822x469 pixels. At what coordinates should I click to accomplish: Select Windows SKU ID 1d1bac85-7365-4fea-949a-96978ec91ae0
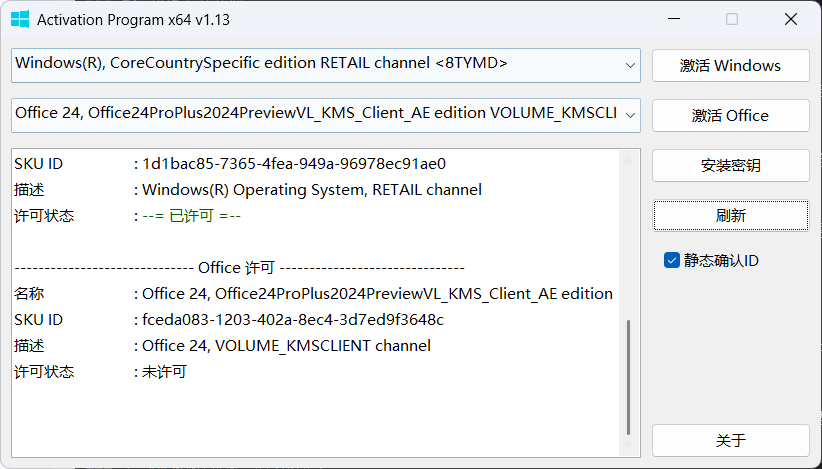tap(294, 164)
